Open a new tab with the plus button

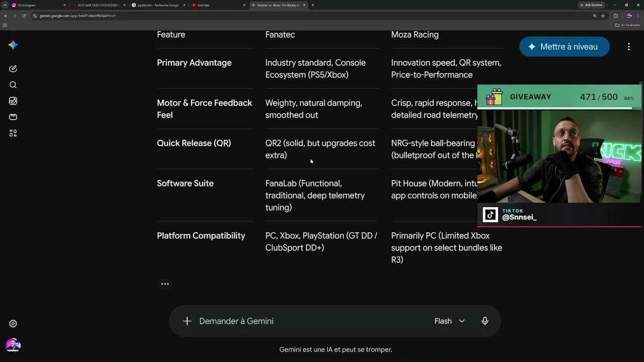point(313,5)
